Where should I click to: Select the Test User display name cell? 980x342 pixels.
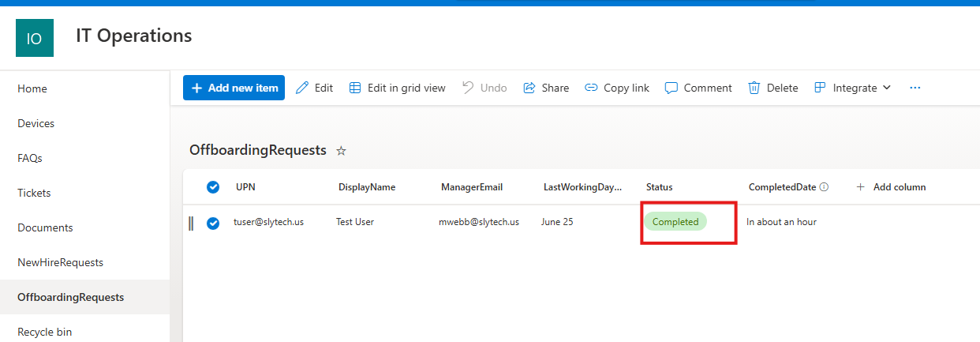pos(355,222)
